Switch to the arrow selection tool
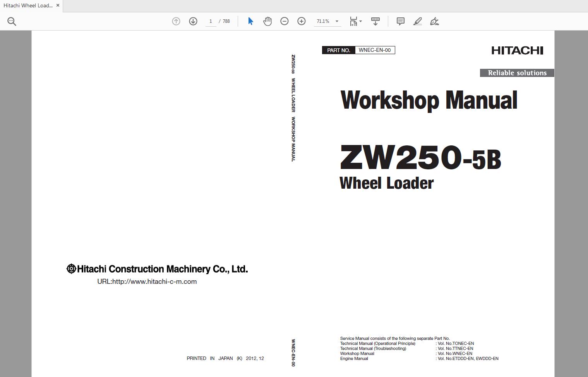This screenshot has height=377, width=588. 250,21
